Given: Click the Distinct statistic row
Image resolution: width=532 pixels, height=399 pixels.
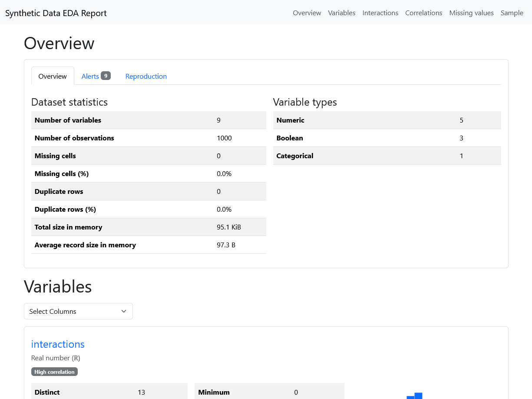Looking at the screenshot, I should point(109,392).
